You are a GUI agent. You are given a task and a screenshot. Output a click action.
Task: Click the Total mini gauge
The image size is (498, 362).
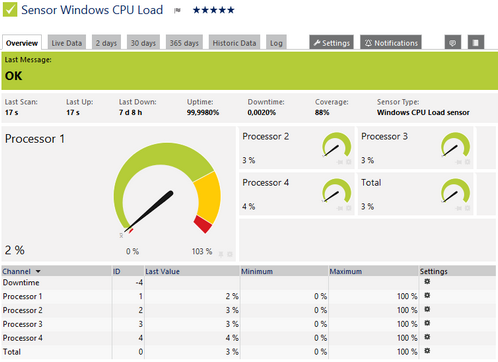(x=455, y=191)
